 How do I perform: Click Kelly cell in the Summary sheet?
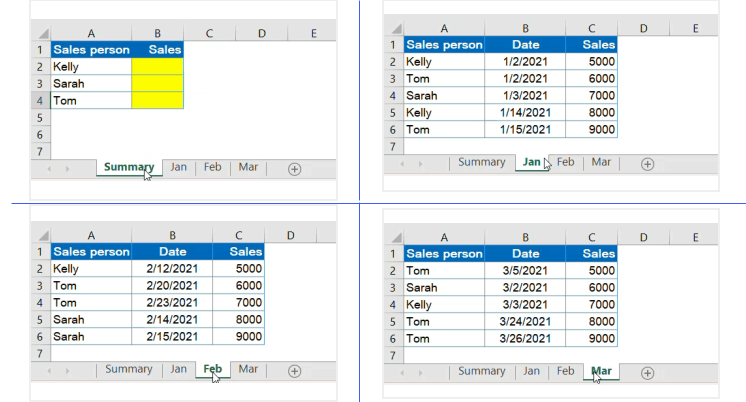[91, 67]
